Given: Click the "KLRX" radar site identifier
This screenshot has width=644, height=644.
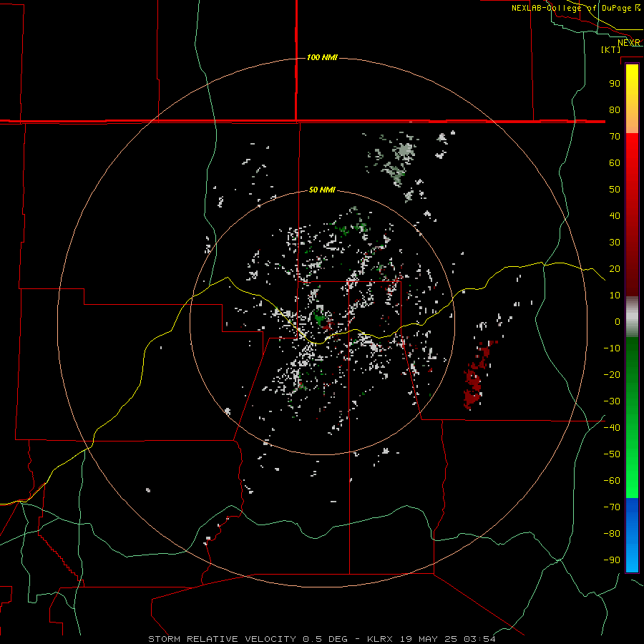Looking at the screenshot, I should click(380, 639).
